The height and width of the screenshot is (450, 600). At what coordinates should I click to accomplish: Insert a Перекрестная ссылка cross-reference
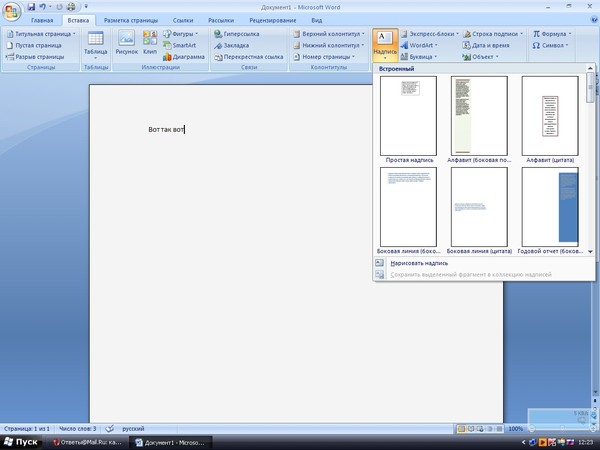tap(249, 57)
